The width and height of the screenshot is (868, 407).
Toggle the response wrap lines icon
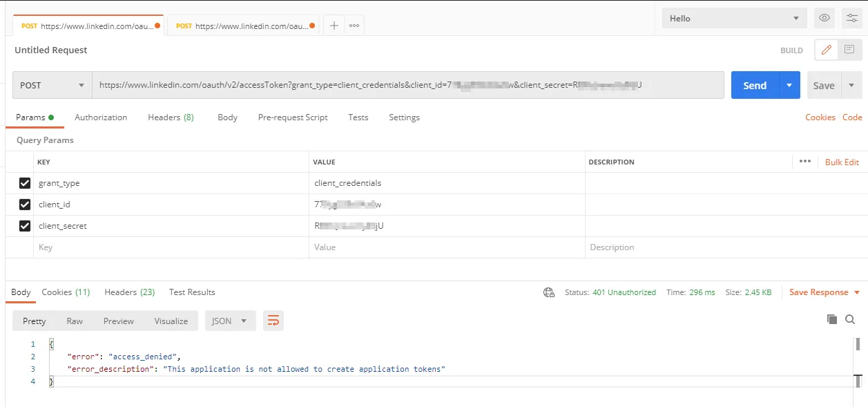[x=273, y=321]
